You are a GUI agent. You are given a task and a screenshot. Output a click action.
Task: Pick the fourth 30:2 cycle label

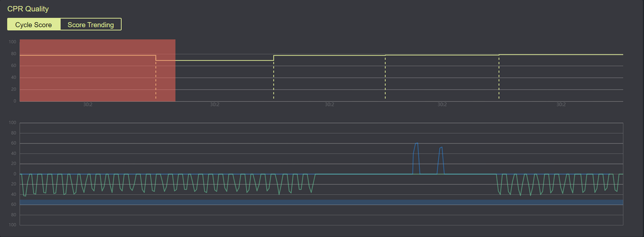point(442,105)
